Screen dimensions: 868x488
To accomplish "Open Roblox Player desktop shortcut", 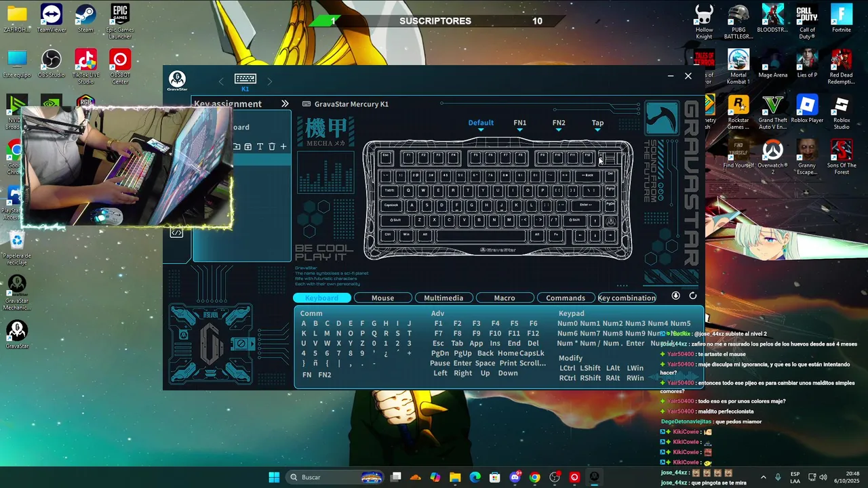I will (x=807, y=109).
